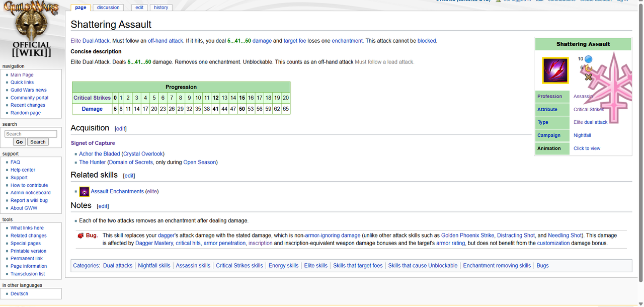Open the FAQ support link
The height and width of the screenshot is (307, 644).
tap(16, 162)
